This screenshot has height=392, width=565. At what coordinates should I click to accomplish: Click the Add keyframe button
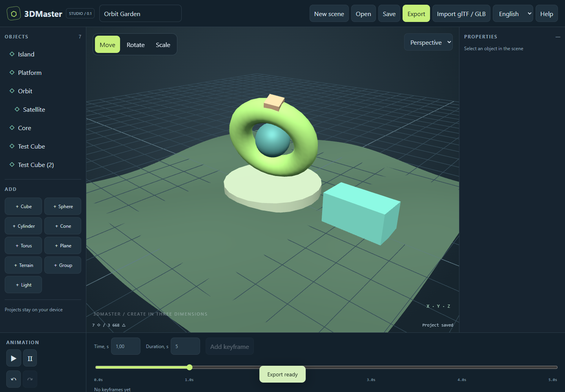coord(230,347)
